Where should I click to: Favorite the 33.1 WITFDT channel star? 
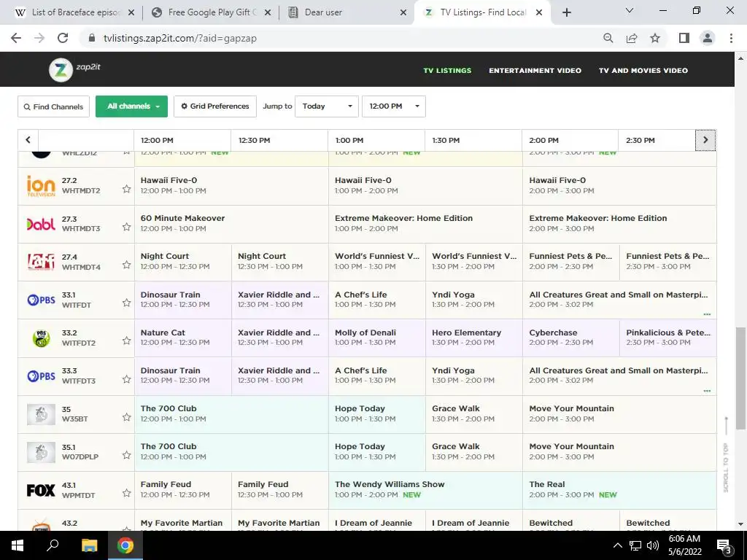click(126, 303)
